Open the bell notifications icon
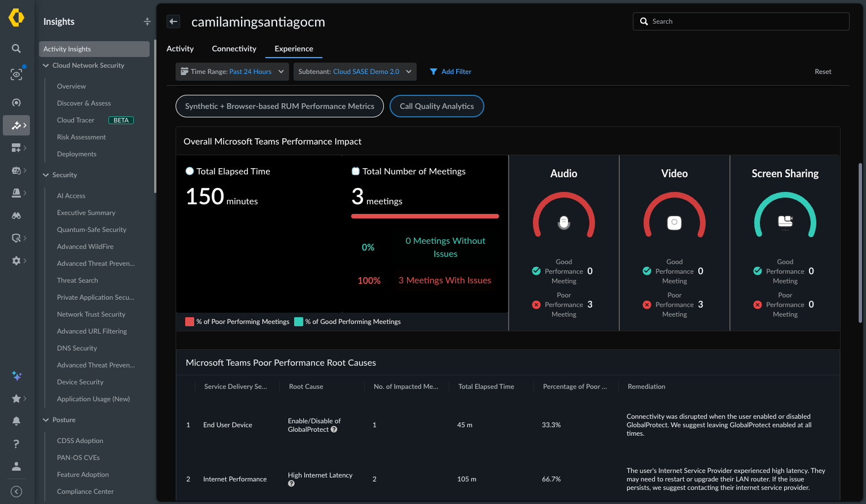The height and width of the screenshot is (504, 866). coord(16,421)
